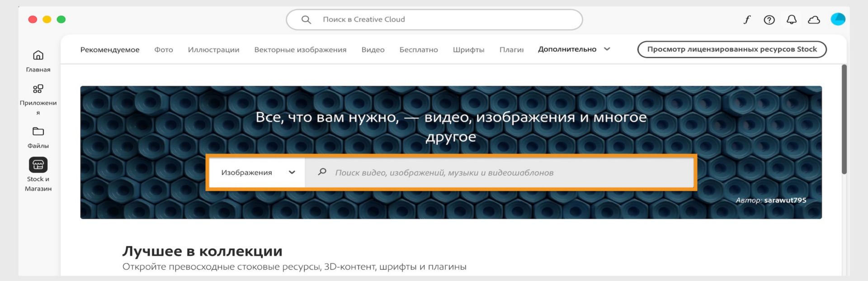This screenshot has height=281, width=868.
Task: Check cloud sync status icon
Action: (x=814, y=19)
